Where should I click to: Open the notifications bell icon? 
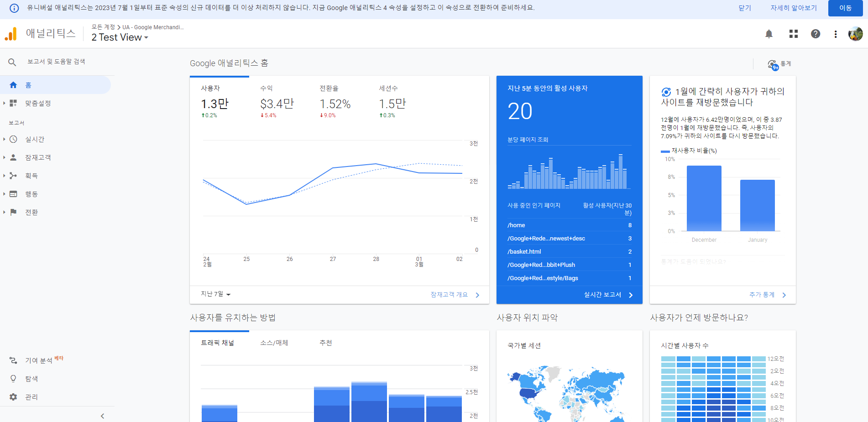click(x=769, y=34)
